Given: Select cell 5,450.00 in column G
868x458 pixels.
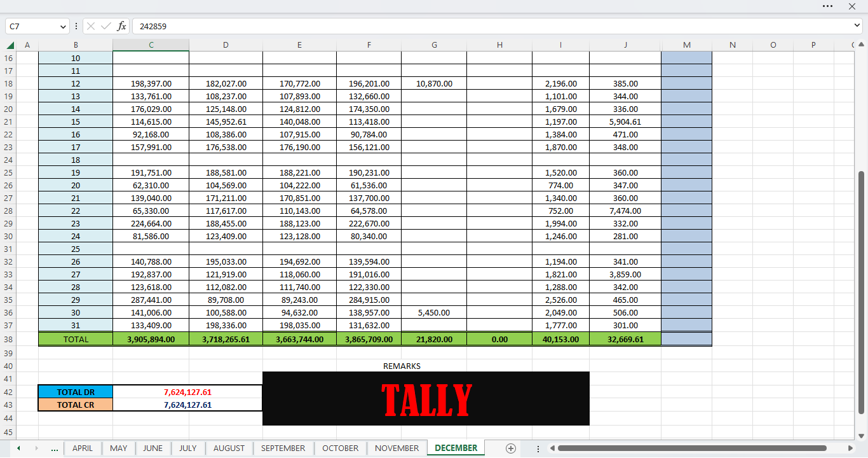Looking at the screenshot, I should click(434, 312).
